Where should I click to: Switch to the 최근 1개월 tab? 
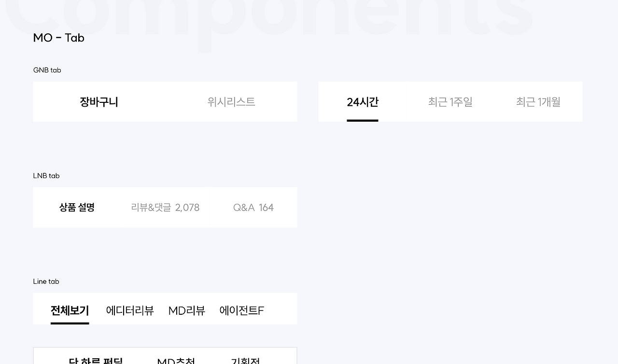pyautogui.click(x=538, y=101)
